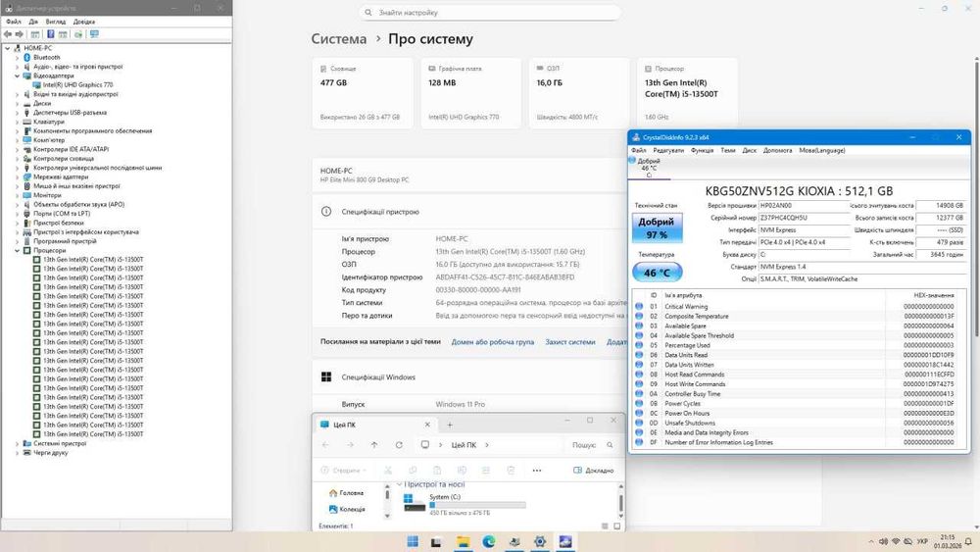This screenshot has height=552, width=980.
Task: Click the Back arrow in Device Manager toolbar
Action: coord(8,34)
